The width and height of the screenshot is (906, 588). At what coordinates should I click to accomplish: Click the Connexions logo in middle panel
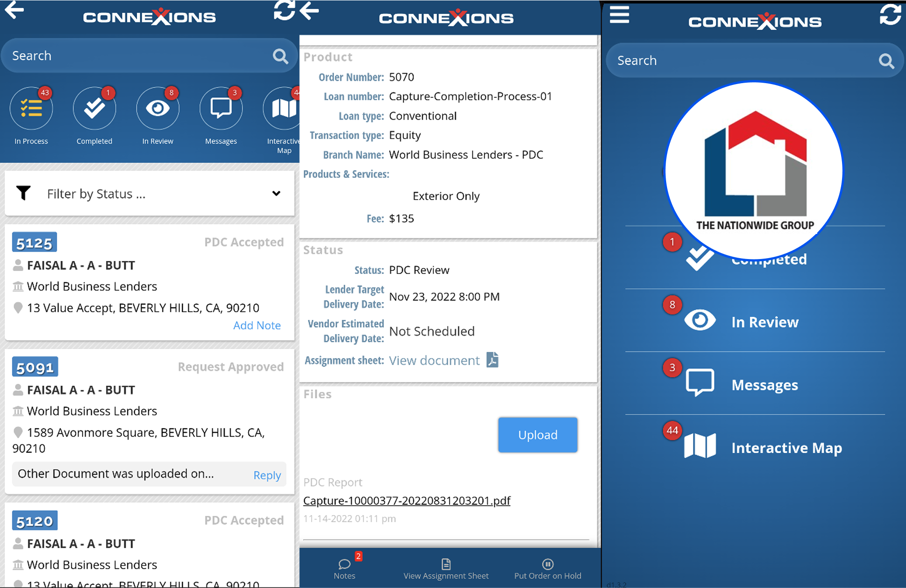click(446, 18)
